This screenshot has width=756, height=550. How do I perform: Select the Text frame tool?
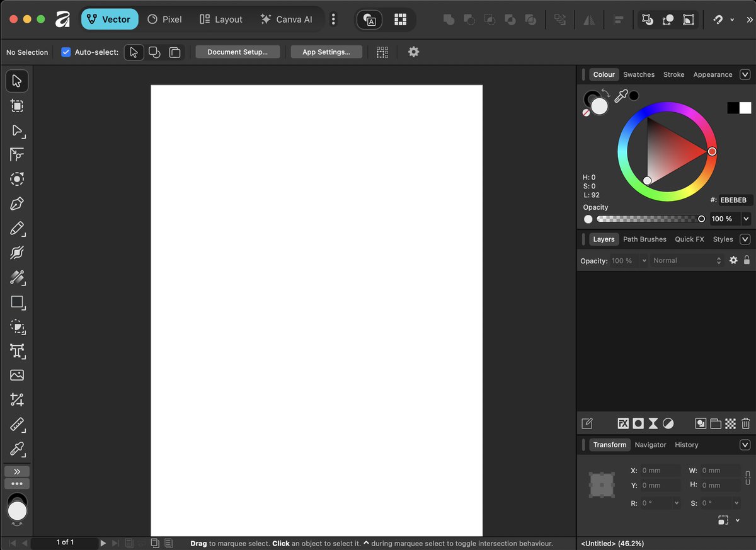click(17, 351)
